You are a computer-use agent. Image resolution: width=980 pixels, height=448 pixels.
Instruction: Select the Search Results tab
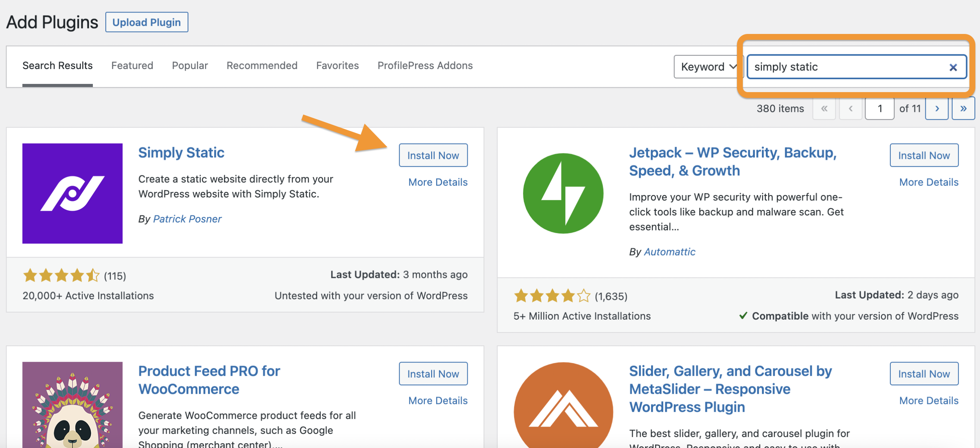pos(57,66)
